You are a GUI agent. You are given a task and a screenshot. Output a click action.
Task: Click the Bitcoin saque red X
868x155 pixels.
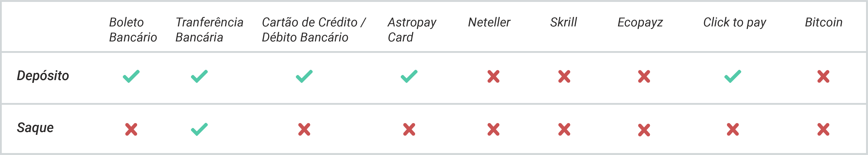[823, 129]
